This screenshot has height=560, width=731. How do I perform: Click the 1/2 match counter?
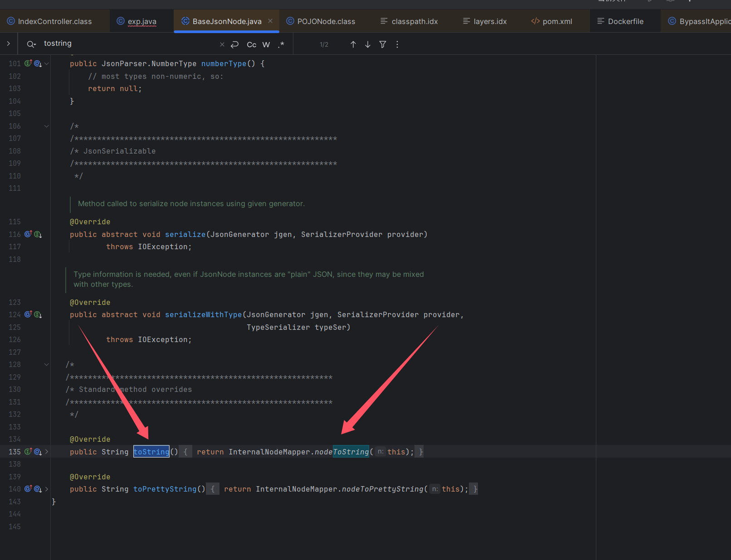coord(324,44)
